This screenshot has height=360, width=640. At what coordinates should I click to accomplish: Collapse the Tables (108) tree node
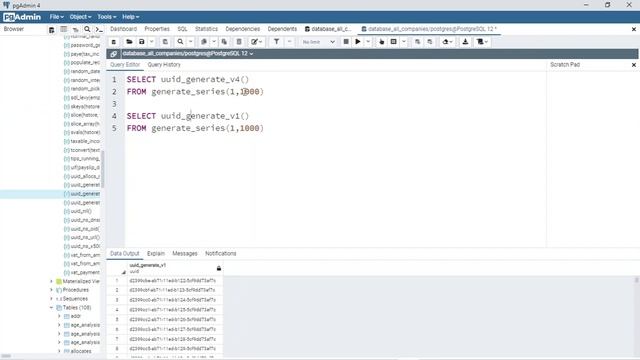(51, 307)
